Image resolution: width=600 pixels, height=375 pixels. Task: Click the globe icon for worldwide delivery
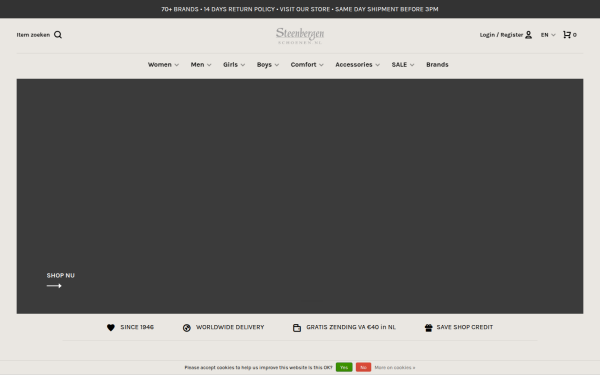coord(187,328)
